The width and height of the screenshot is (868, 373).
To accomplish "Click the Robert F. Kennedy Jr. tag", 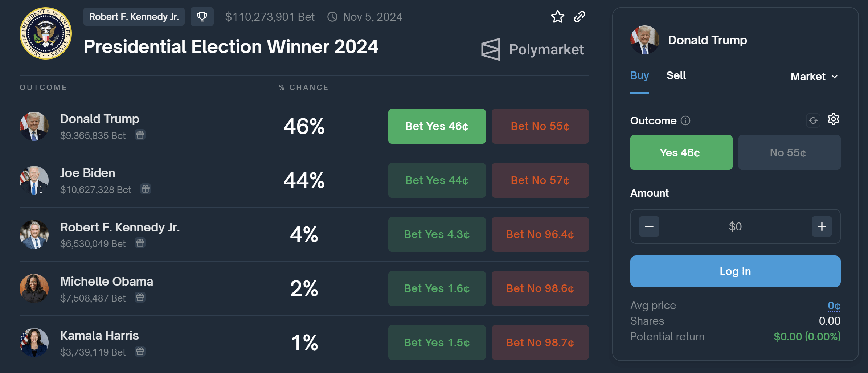I will coord(134,17).
